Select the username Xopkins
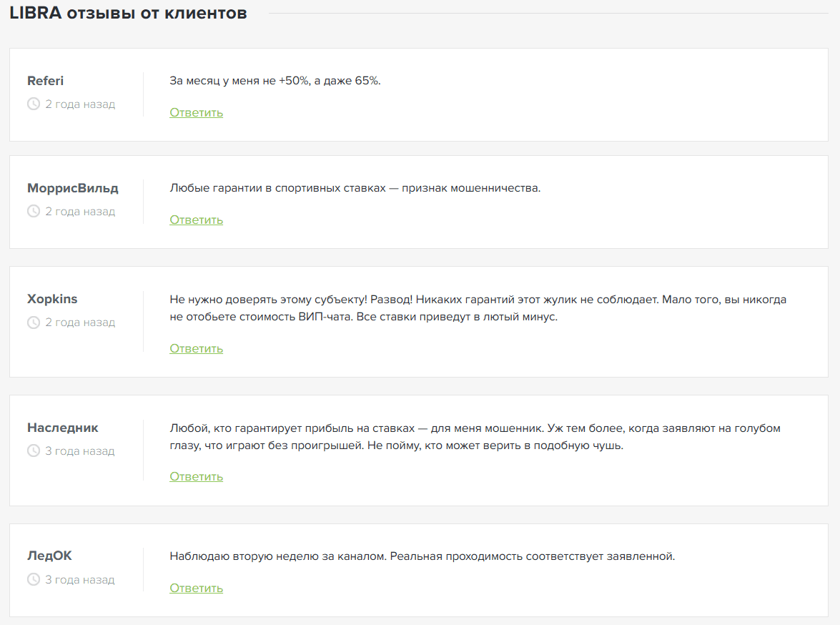Image resolution: width=840 pixels, height=625 pixels. [x=52, y=299]
